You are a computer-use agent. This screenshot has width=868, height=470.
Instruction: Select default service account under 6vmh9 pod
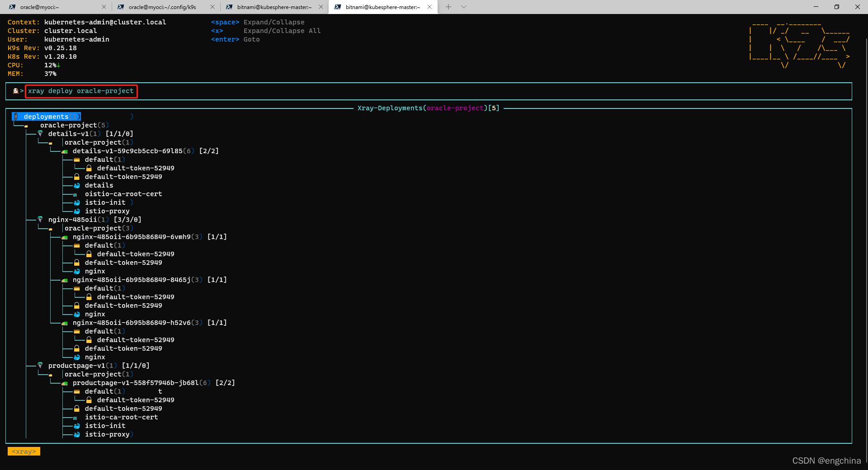point(105,245)
